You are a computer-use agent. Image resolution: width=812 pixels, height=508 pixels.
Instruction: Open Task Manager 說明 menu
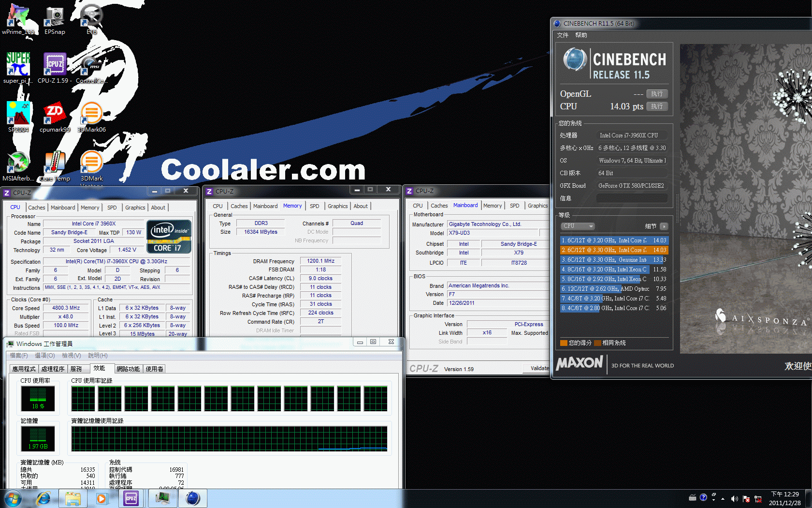[98, 356]
